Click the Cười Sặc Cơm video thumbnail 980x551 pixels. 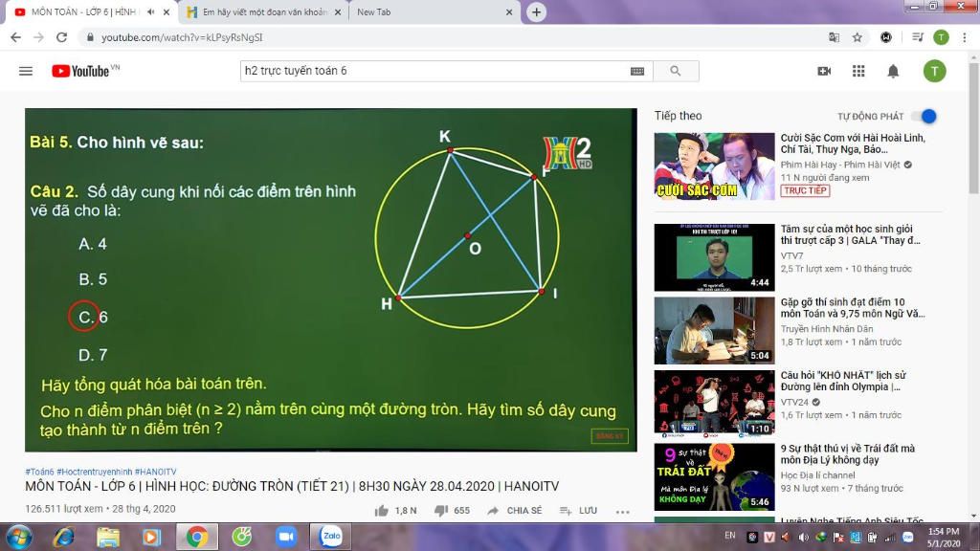(714, 166)
